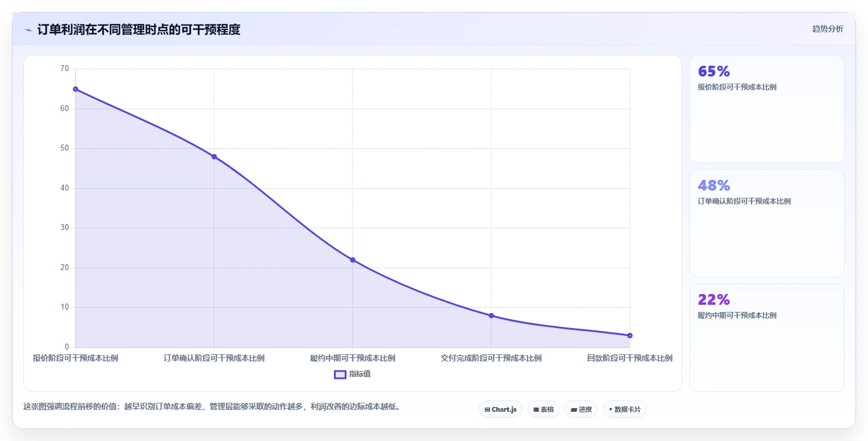The height and width of the screenshot is (441, 868).
Task: Click the 22% value text
Action: coord(714,300)
